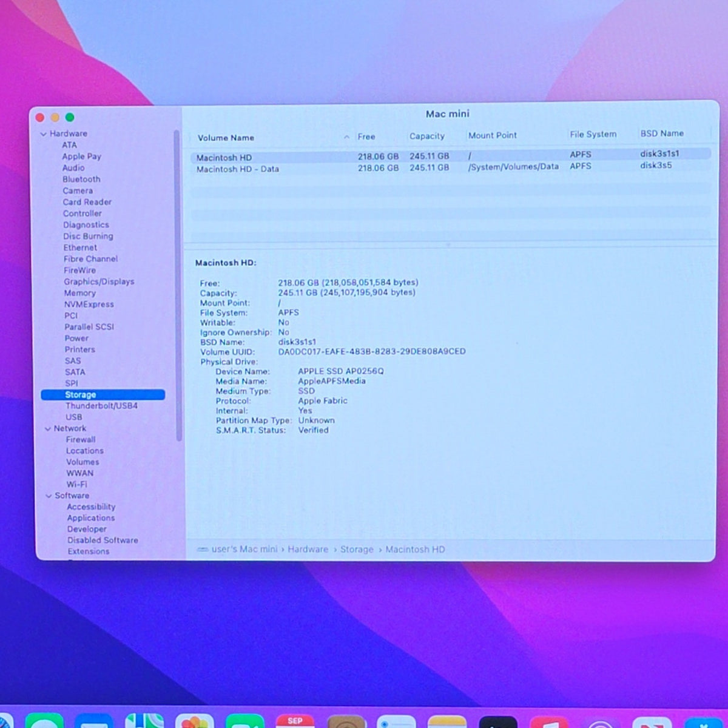Select PCI in the sidebar
This screenshot has width=728, height=728.
click(x=71, y=315)
